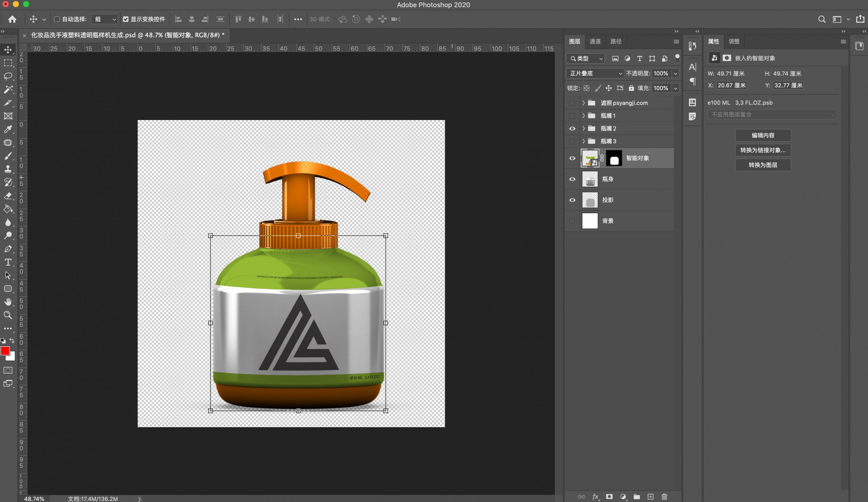This screenshot has height=502, width=868.
Task: Create a new group folder icon
Action: pos(636,497)
